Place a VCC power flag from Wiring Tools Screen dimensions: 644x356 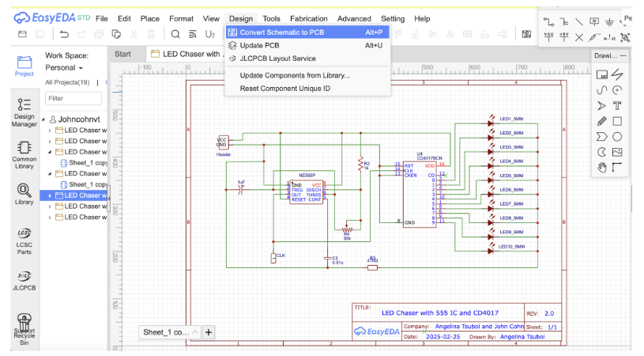tap(549, 36)
